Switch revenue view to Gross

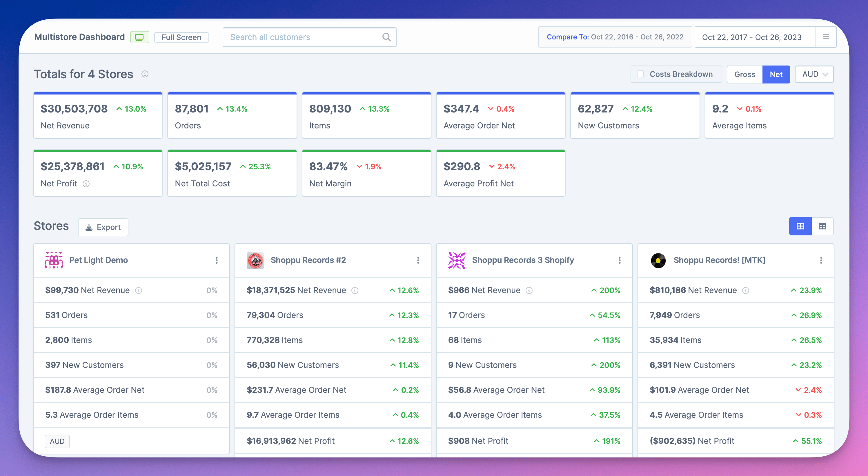click(x=745, y=74)
